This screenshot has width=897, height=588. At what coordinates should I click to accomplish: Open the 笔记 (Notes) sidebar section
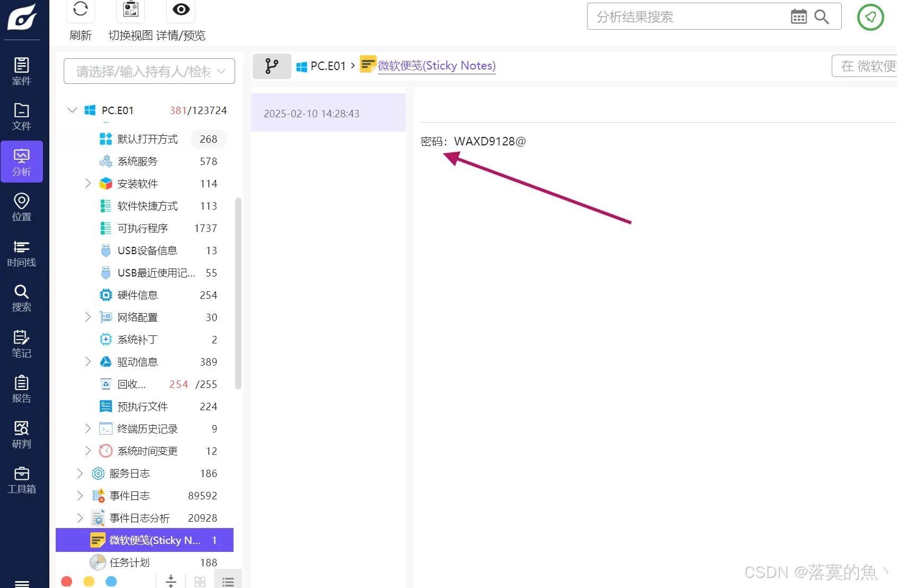(22, 344)
